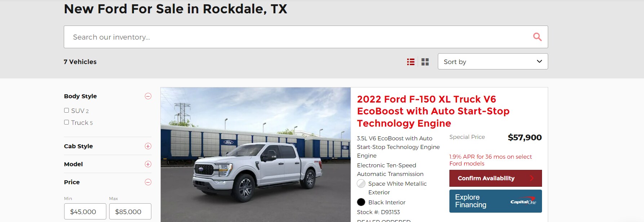The width and height of the screenshot is (644, 222).
Task: Click Confirm Availability button
Action: (496, 178)
